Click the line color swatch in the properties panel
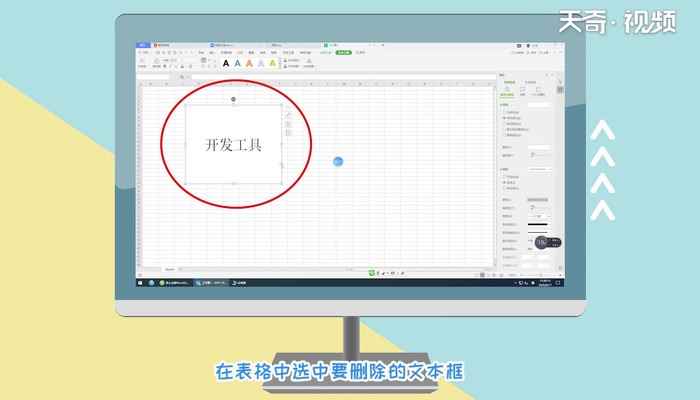The height and width of the screenshot is (400, 700). (538, 199)
